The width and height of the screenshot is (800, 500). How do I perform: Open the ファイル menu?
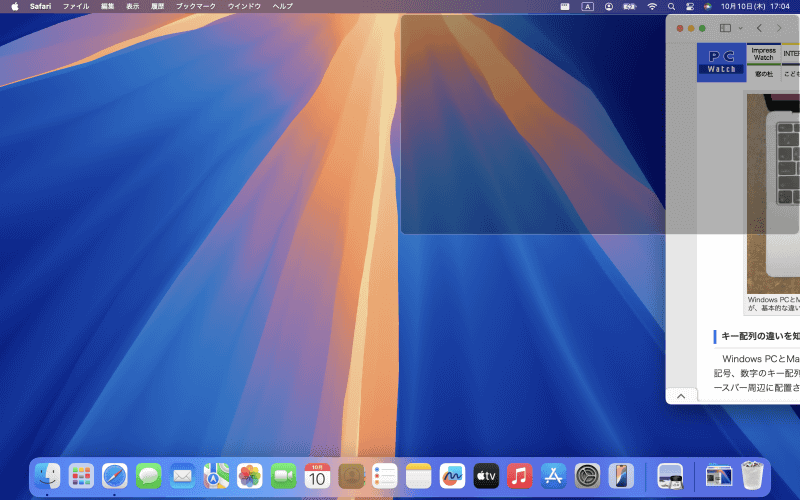pyautogui.click(x=76, y=7)
